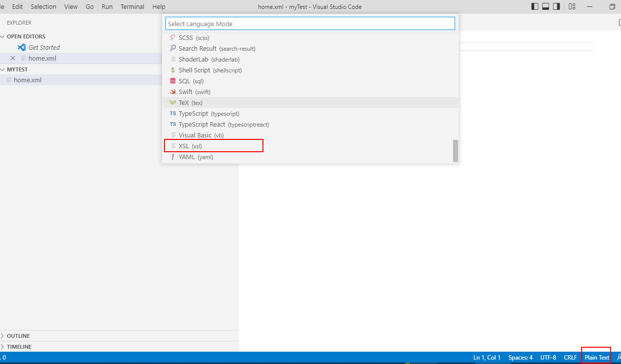Screen dimensions: 621x364
Task: Open Customize Layout icon
Action: point(572,6)
